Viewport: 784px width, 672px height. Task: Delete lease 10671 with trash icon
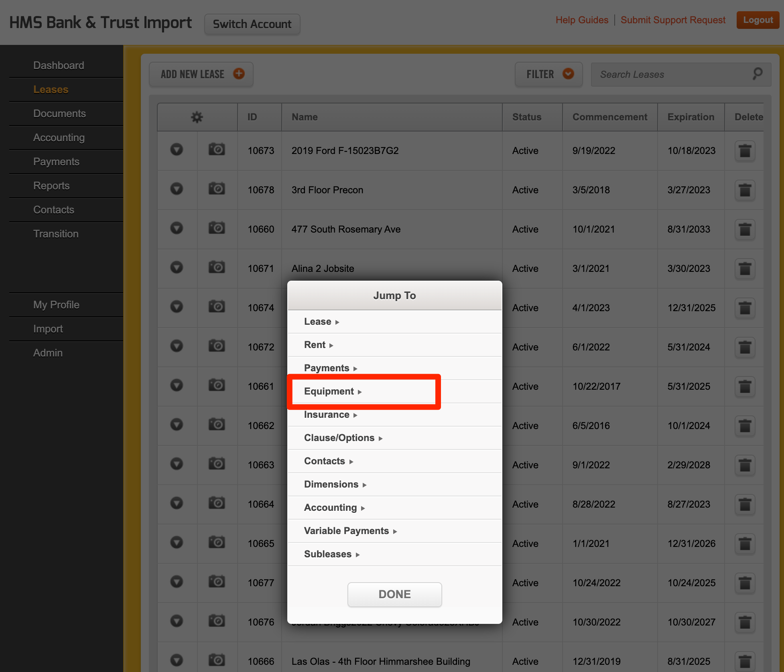click(745, 269)
